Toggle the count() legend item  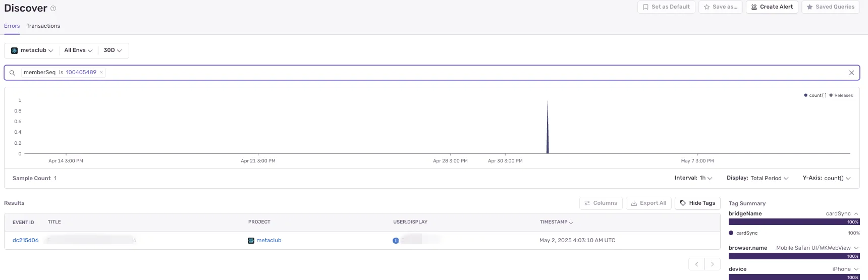[815, 95]
